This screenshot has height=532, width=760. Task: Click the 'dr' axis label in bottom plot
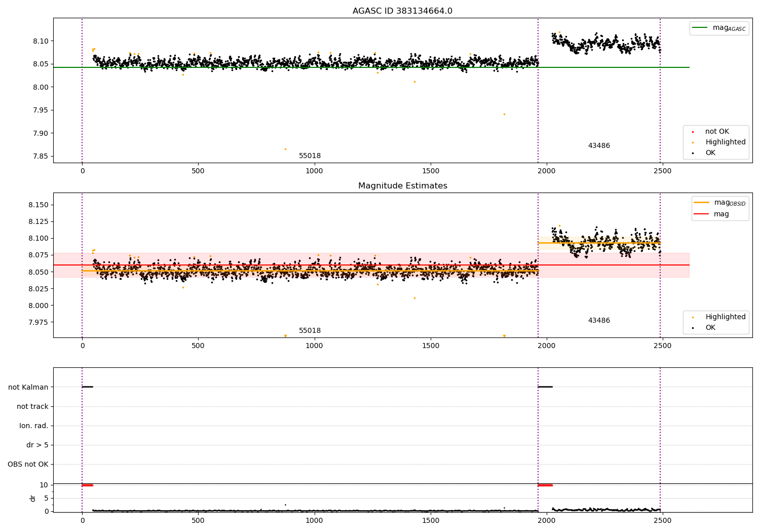pos(33,498)
